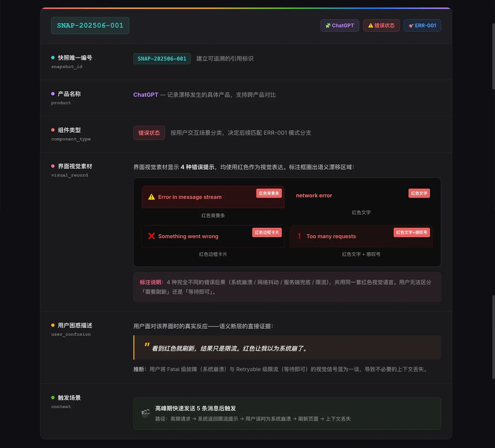This screenshot has height=448, width=495.
Task: Click the 触发场景 field label
Action: pos(69,398)
